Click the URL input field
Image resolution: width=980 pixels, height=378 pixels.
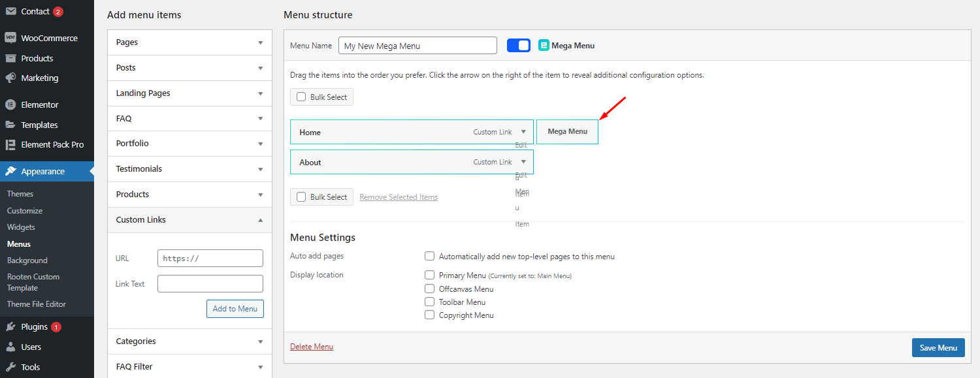tap(210, 259)
